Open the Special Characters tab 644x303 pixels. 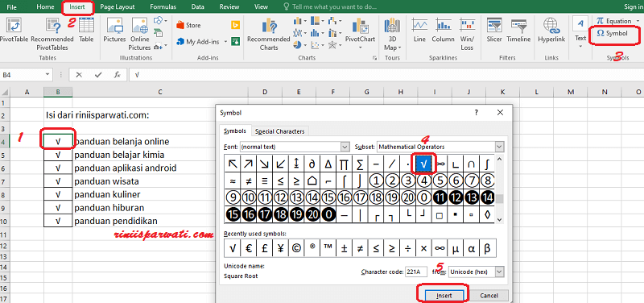pos(279,131)
